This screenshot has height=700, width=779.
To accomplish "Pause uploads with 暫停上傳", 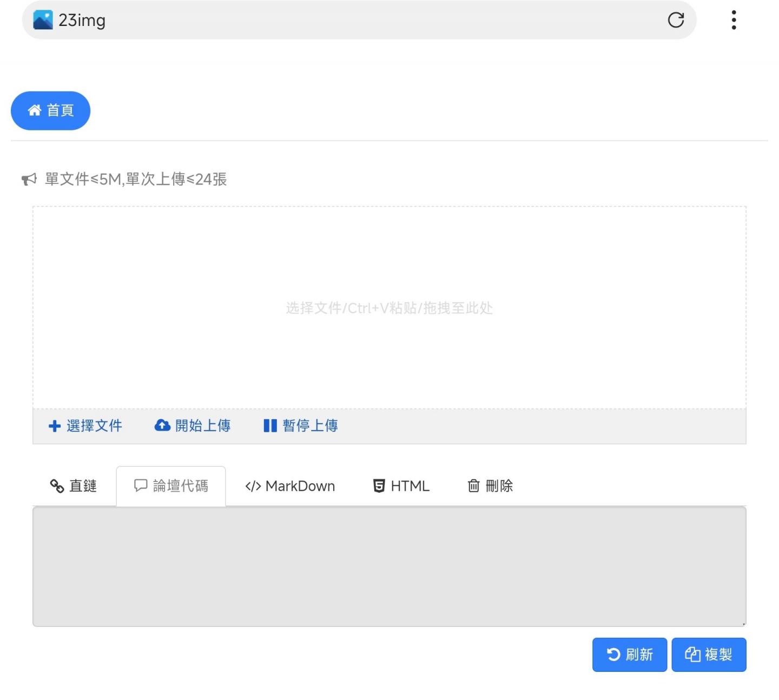I will click(x=300, y=426).
